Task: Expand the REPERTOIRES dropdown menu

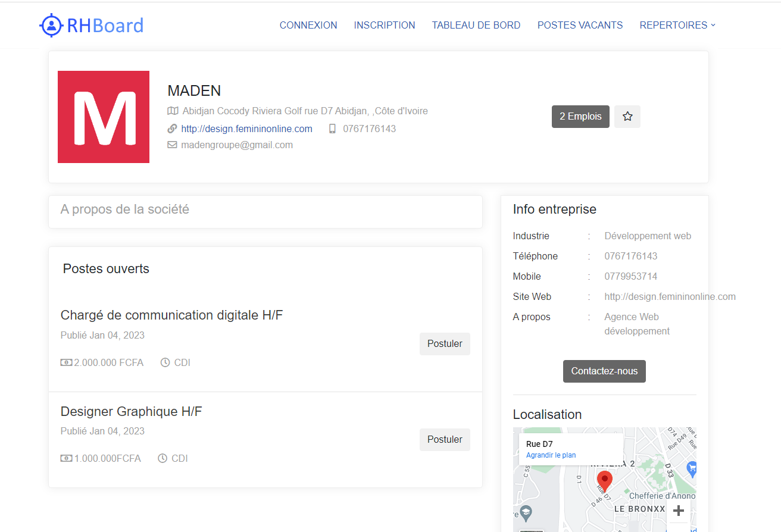Action: pos(677,25)
